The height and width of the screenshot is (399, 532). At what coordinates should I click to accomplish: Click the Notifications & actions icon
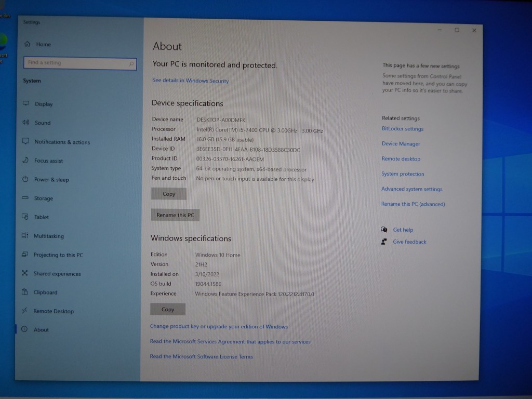tap(25, 141)
